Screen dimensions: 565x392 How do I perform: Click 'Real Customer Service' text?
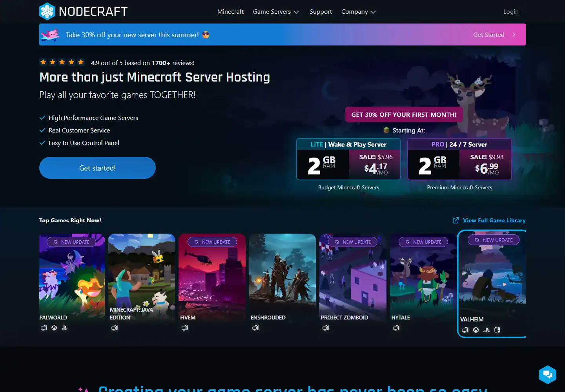79,130
